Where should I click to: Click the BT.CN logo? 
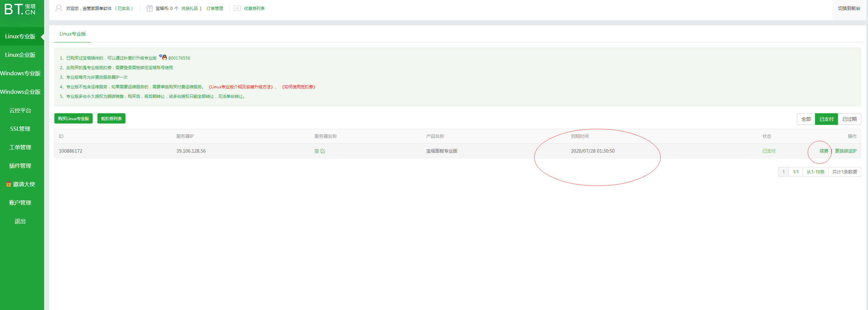tap(20, 9)
